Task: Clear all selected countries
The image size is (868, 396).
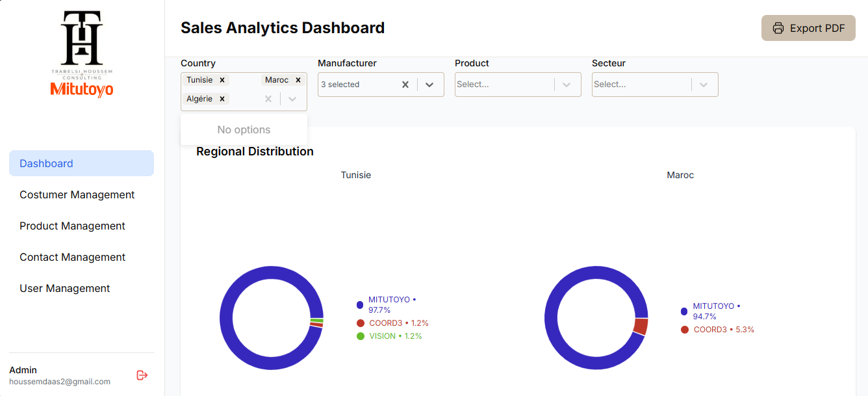Action: pos(268,99)
